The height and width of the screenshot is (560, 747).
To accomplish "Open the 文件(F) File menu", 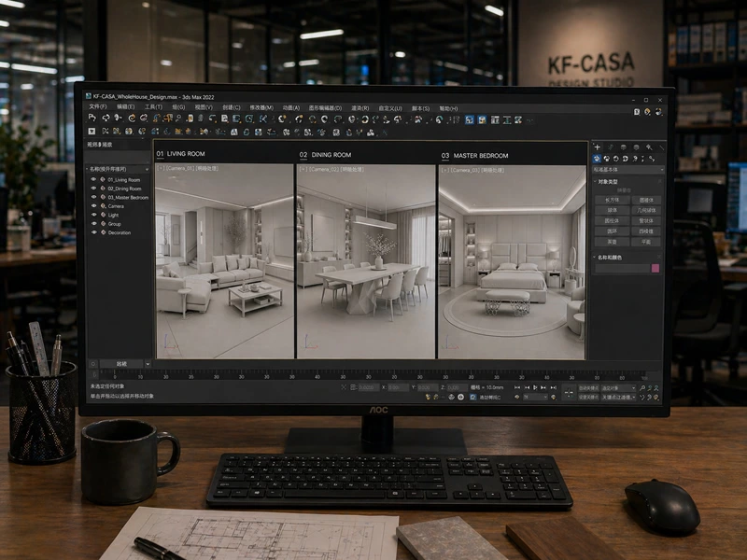I will click(x=98, y=107).
